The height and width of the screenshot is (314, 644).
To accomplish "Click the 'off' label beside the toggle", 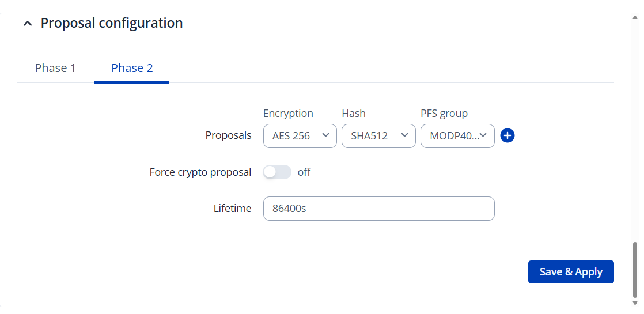I will (304, 172).
